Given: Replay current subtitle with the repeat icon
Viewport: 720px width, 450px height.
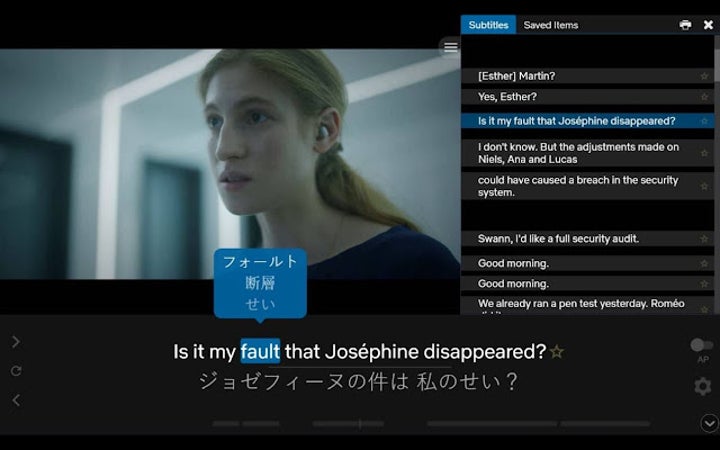Looking at the screenshot, I should tap(16, 371).
